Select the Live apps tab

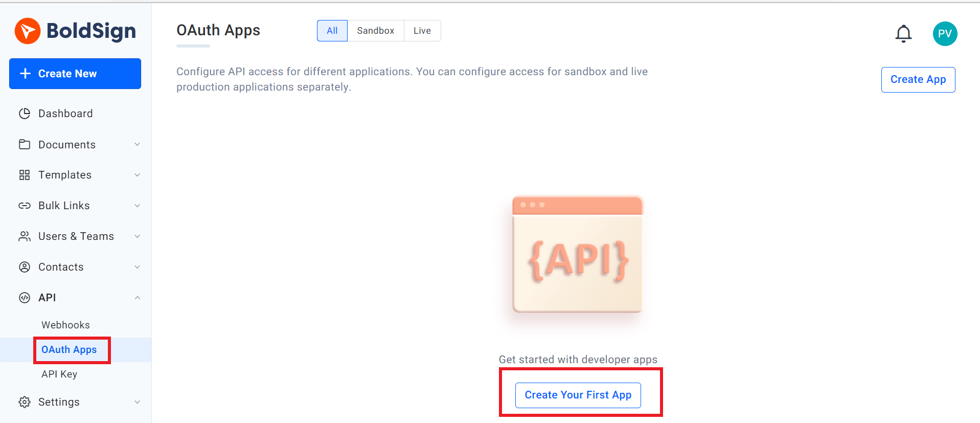[422, 30]
